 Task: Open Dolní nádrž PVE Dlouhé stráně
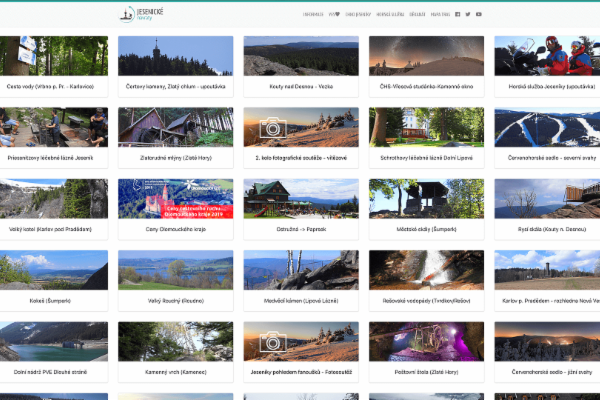point(50,352)
